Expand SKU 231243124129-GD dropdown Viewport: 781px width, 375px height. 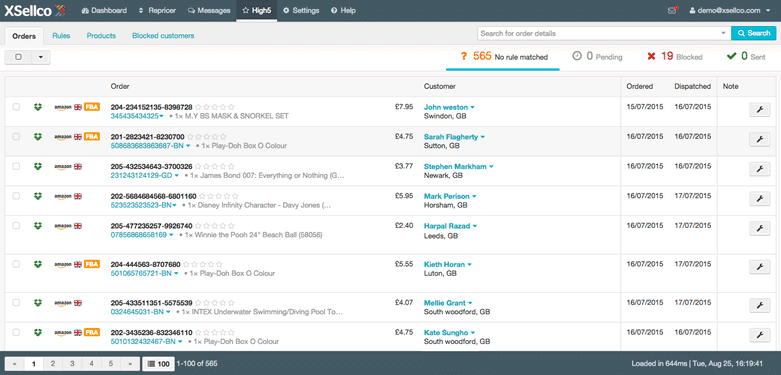[x=176, y=176]
